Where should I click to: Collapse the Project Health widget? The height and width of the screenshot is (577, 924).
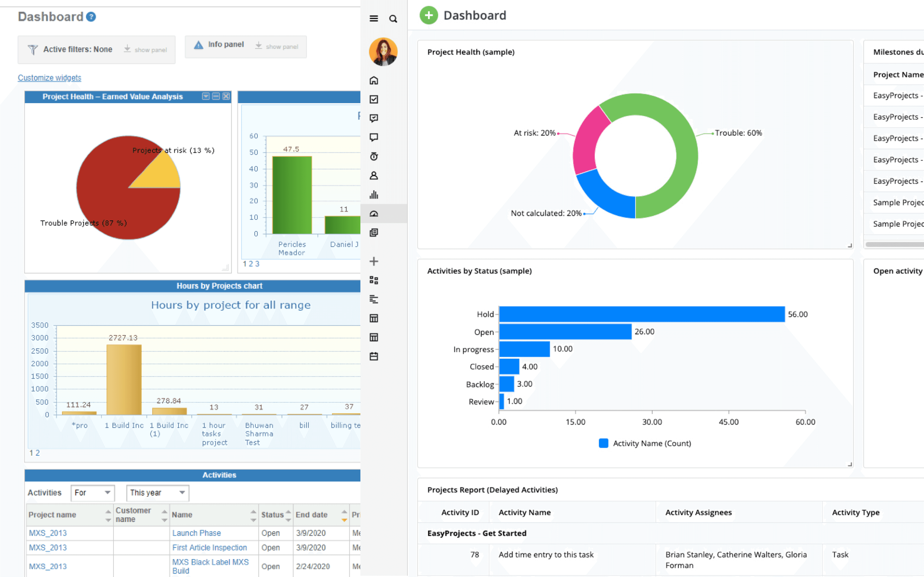pyautogui.click(x=216, y=96)
